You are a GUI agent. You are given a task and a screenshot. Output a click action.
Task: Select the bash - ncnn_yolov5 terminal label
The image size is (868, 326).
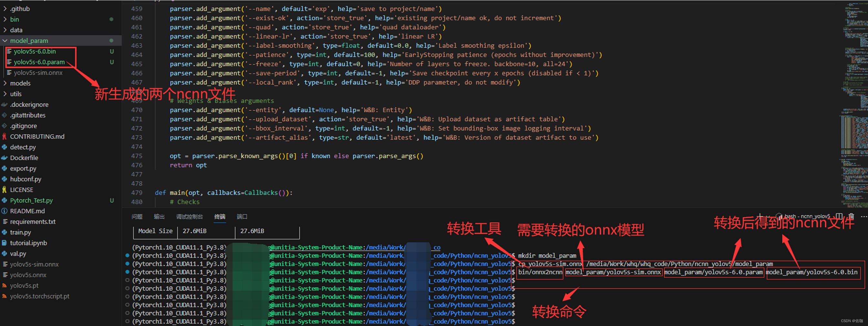(x=807, y=216)
